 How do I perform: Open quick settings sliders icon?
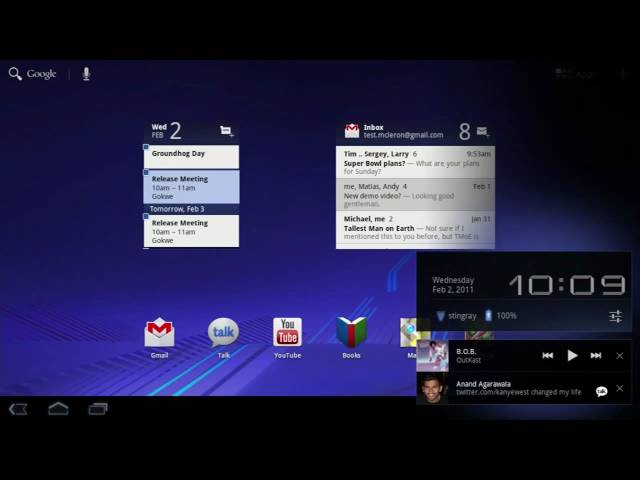tap(616, 316)
